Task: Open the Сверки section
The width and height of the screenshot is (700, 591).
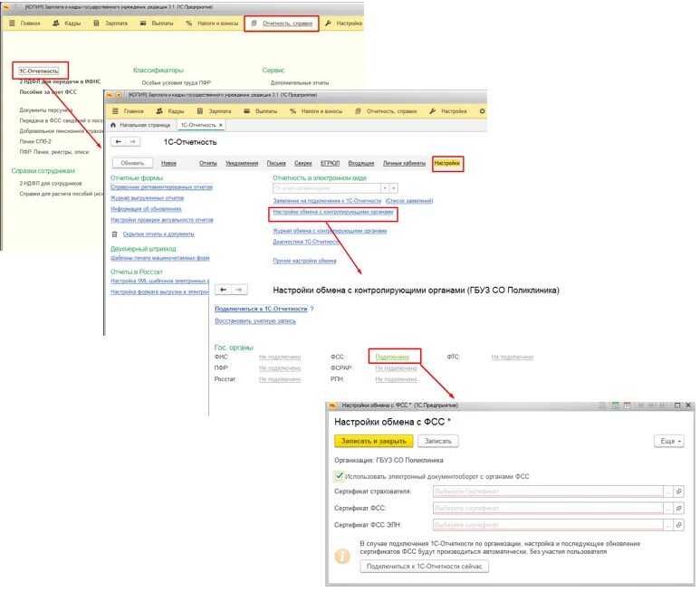Action: (x=303, y=163)
